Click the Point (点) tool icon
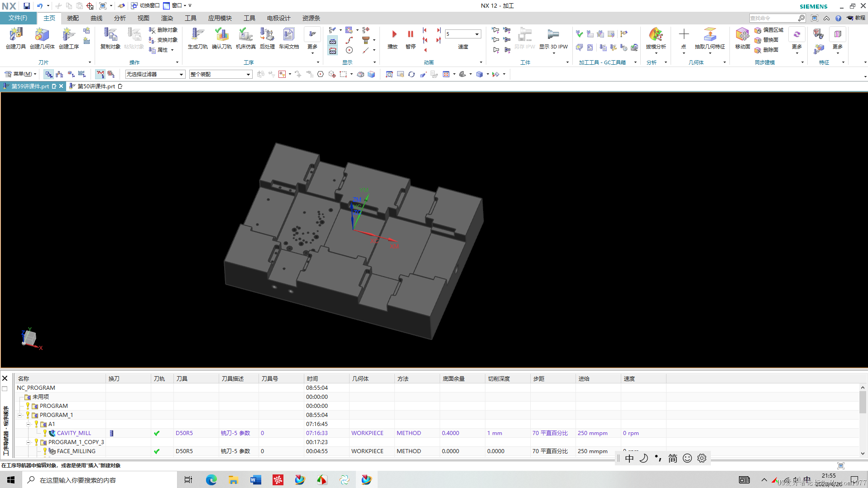This screenshot has width=868, height=488. 684,38
